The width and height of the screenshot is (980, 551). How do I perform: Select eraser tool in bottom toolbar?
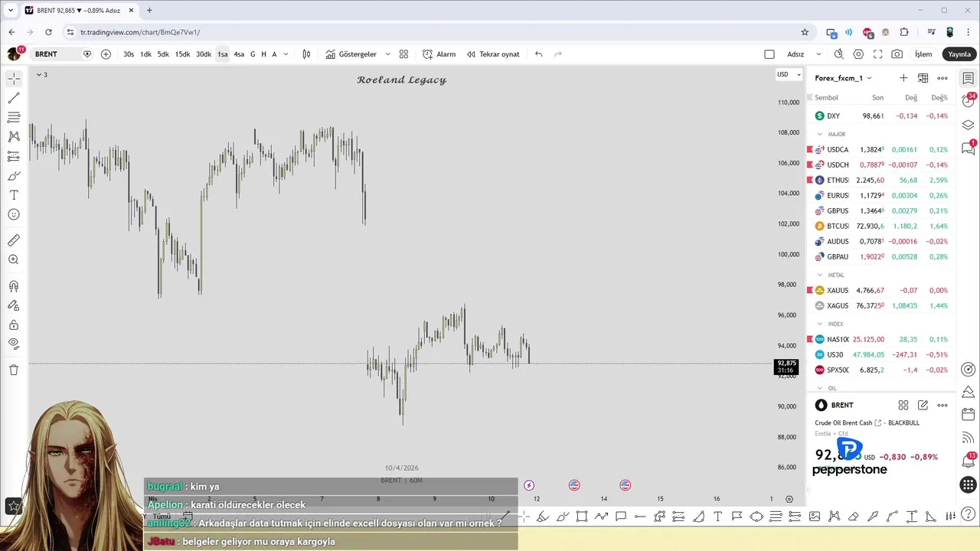pos(853,517)
